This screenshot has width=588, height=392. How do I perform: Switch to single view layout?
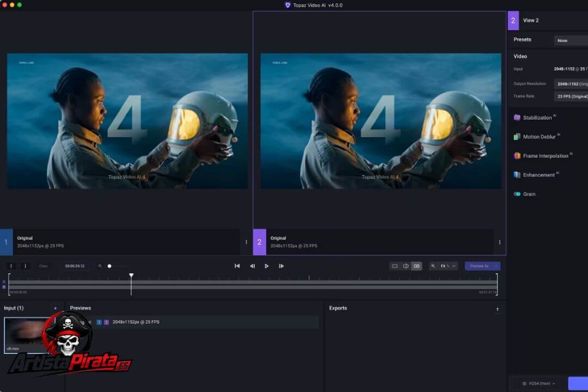pyautogui.click(x=395, y=266)
